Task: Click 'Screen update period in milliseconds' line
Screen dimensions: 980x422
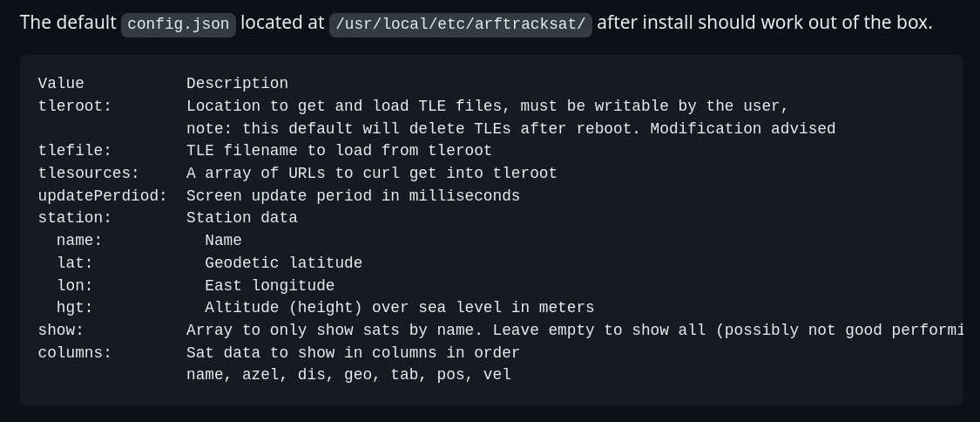Action: tap(353, 196)
